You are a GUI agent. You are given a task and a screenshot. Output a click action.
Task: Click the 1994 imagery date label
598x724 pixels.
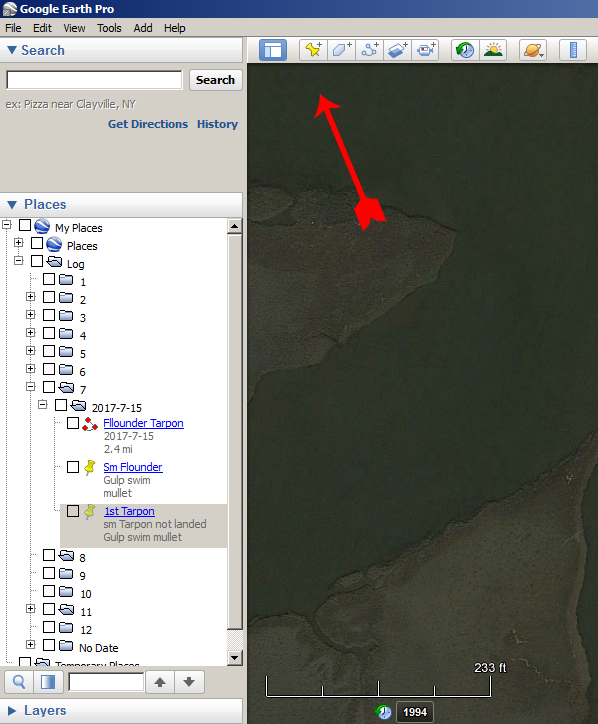(415, 712)
